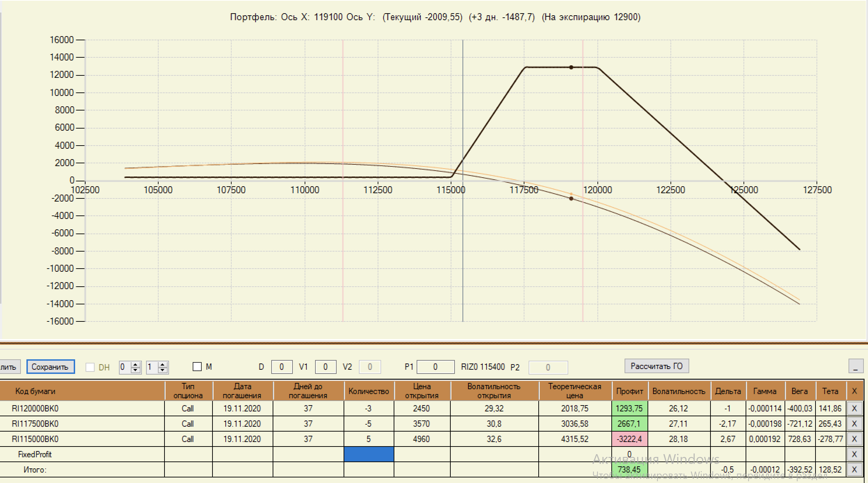The height and width of the screenshot is (483, 868).
Task: Increase the second spinner showing 1
Action: (162, 365)
